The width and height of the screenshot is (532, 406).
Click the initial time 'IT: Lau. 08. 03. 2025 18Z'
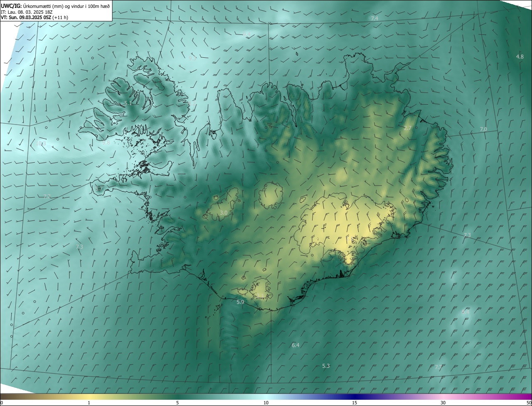(27, 12)
